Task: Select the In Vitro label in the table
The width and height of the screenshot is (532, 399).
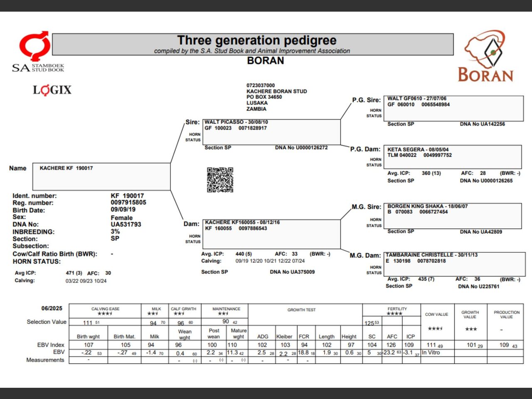Action: point(432,352)
